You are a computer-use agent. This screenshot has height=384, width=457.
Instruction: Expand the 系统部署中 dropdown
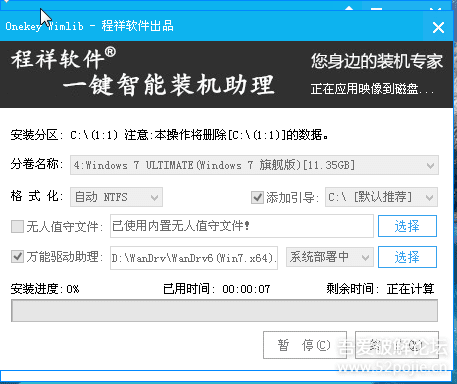click(x=330, y=257)
